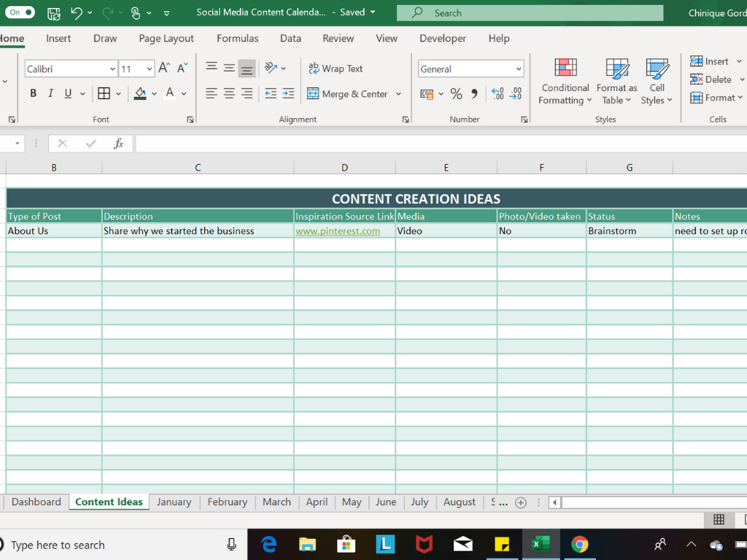The width and height of the screenshot is (747, 560).
Task: Toggle the AutoSave switch off
Action: click(20, 12)
